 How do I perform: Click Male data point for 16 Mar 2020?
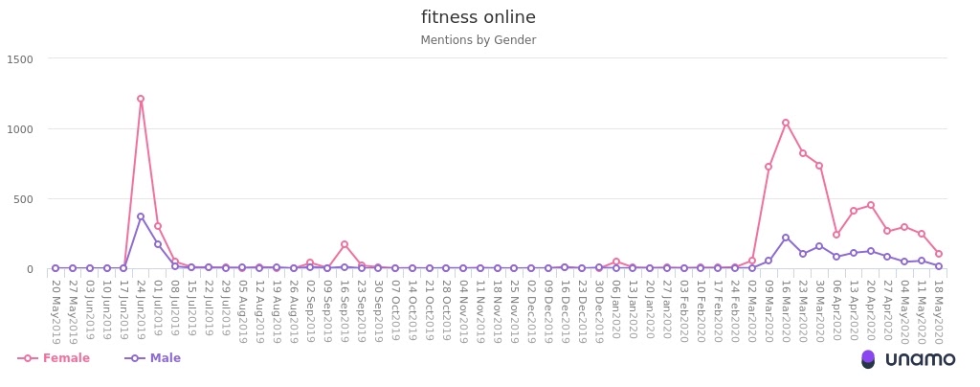click(786, 238)
